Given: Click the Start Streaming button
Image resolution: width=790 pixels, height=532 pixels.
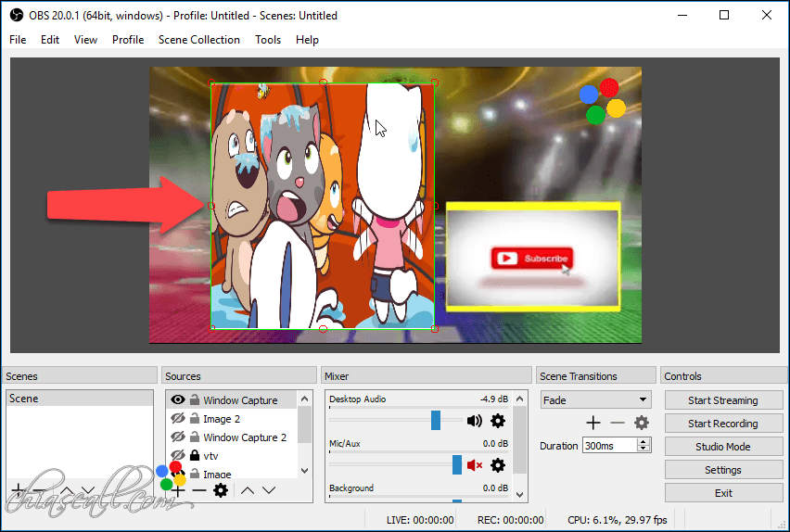Looking at the screenshot, I should pyautogui.click(x=723, y=400).
